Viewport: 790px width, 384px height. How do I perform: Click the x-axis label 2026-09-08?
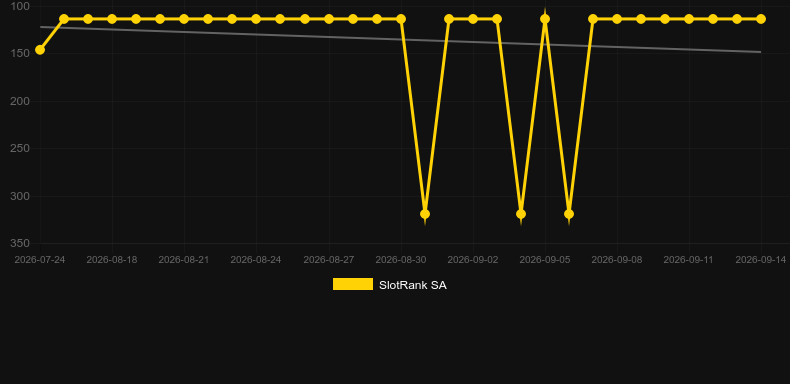coord(617,260)
